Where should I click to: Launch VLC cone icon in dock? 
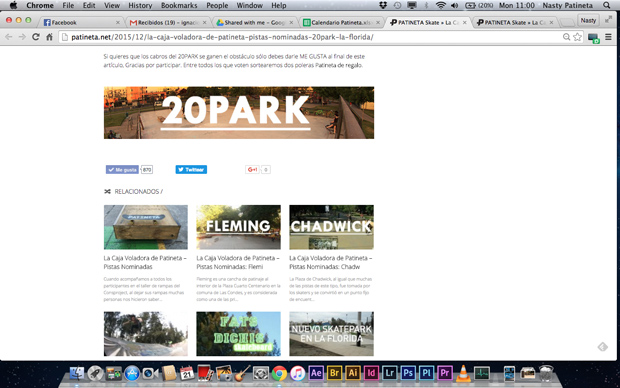click(x=463, y=373)
